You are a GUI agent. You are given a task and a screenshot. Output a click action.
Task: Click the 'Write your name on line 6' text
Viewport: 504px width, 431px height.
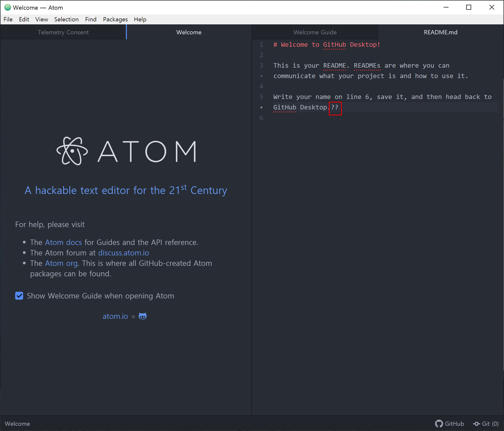click(x=382, y=97)
